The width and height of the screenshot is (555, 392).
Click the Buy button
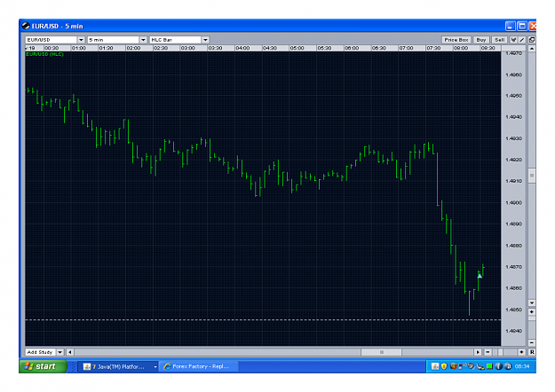[x=480, y=40]
